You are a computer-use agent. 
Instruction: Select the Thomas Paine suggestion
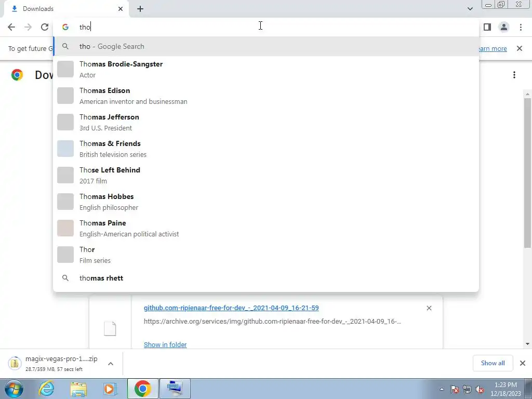[266, 228]
